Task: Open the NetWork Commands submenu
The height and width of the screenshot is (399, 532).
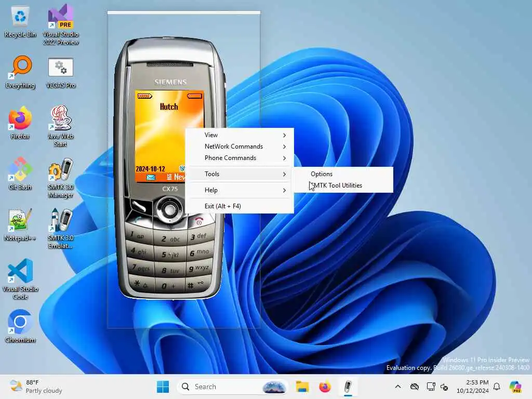Action: coord(240,147)
